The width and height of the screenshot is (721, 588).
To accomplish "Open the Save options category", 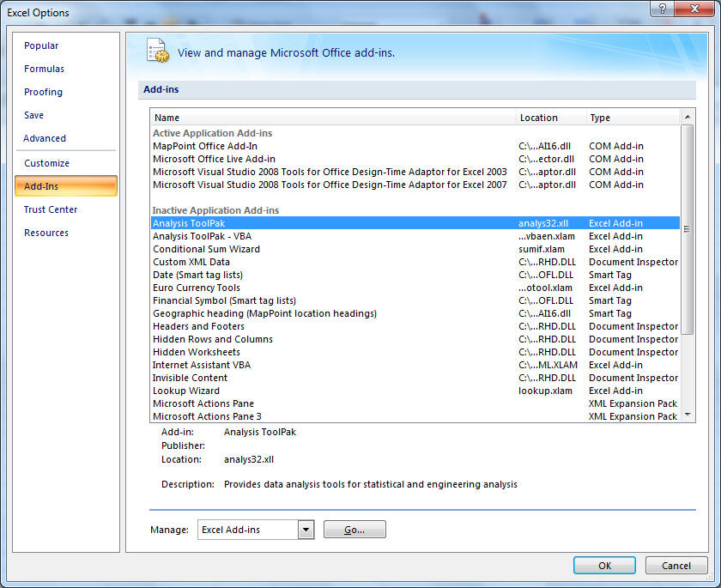I will 34,115.
